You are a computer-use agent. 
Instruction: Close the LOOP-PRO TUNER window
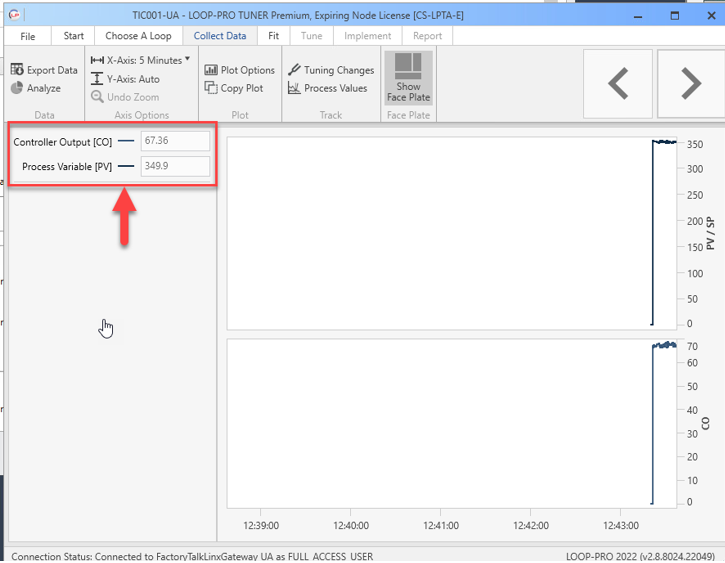coord(711,16)
